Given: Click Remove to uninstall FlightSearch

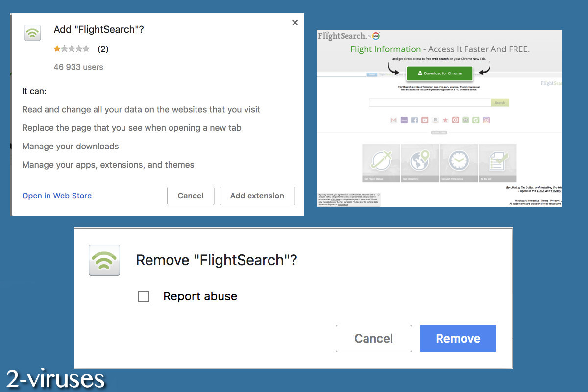Looking at the screenshot, I should pos(458,338).
